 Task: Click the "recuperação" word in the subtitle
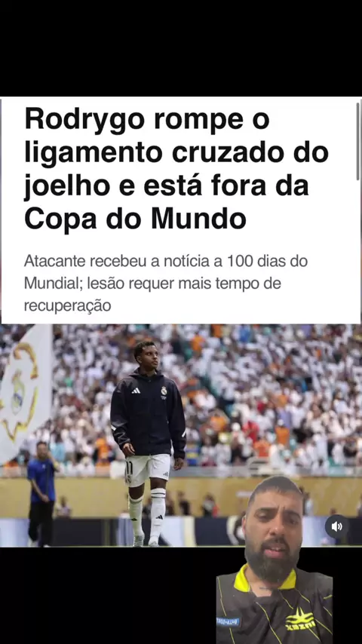point(67,306)
